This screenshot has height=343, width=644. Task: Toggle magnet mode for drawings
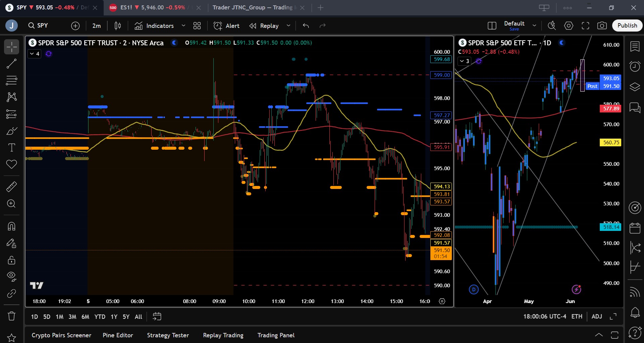coord(11,226)
